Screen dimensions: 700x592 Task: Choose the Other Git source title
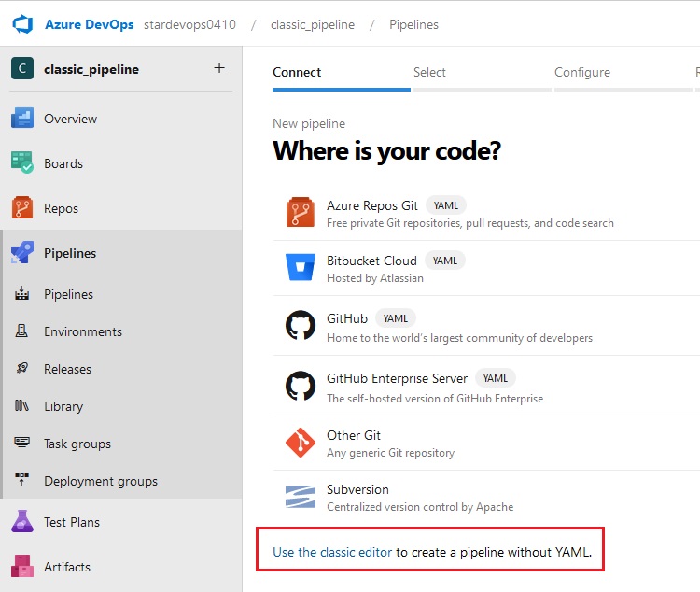tap(354, 435)
